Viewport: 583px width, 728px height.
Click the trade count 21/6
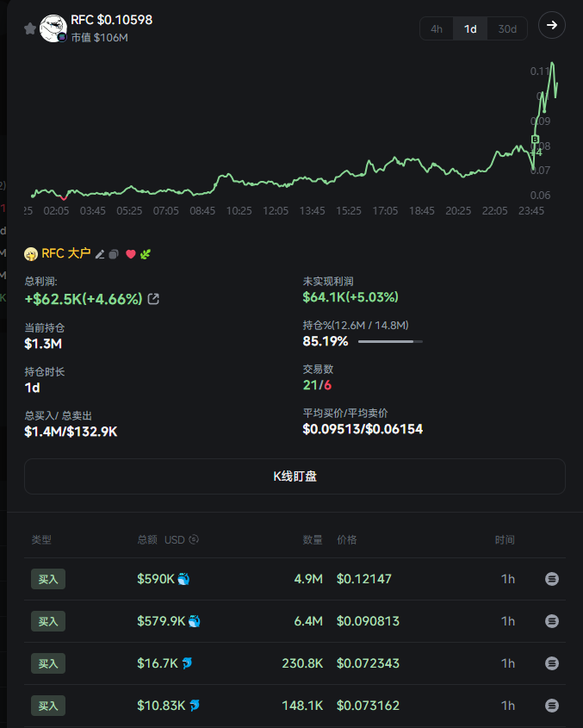click(317, 385)
